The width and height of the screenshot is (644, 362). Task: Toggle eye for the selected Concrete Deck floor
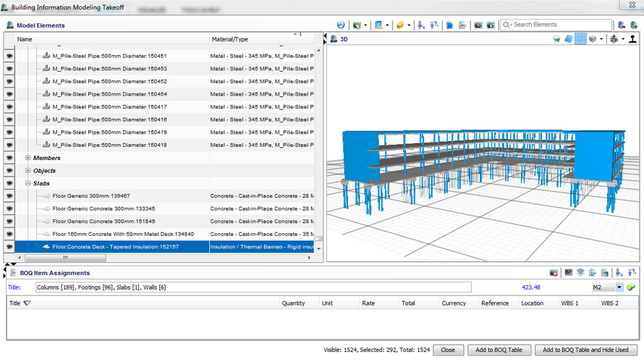[10, 247]
